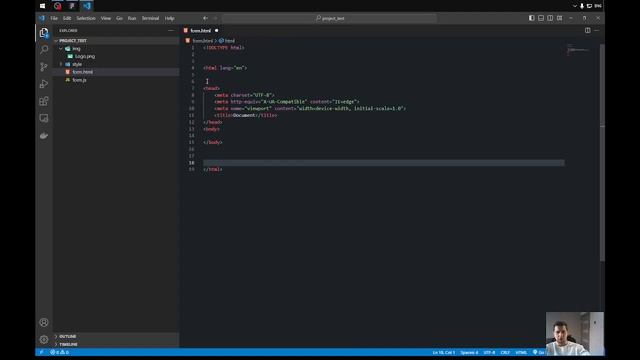Select the form.html editor tab
This screenshot has height=360, width=640.
click(x=201, y=31)
